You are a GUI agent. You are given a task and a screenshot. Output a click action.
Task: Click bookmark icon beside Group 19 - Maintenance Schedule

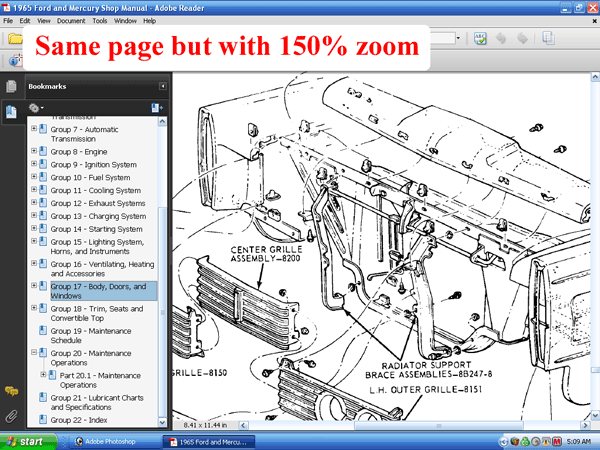43,331
